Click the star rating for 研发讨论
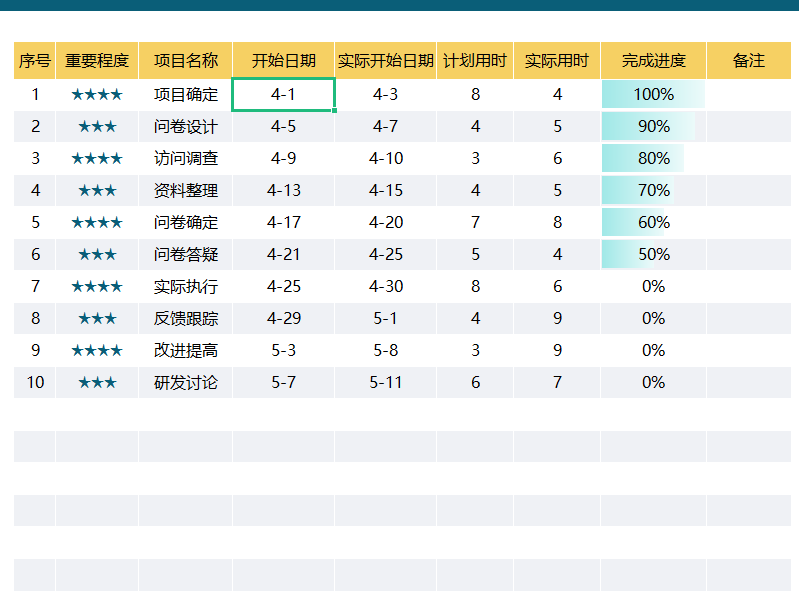Image resolution: width=799 pixels, height=608 pixels. 97,382
